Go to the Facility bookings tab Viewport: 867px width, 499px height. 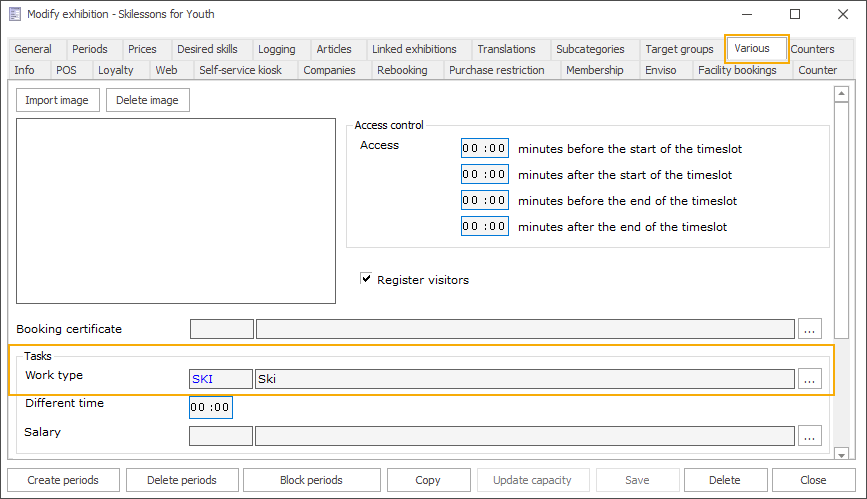[737, 70]
